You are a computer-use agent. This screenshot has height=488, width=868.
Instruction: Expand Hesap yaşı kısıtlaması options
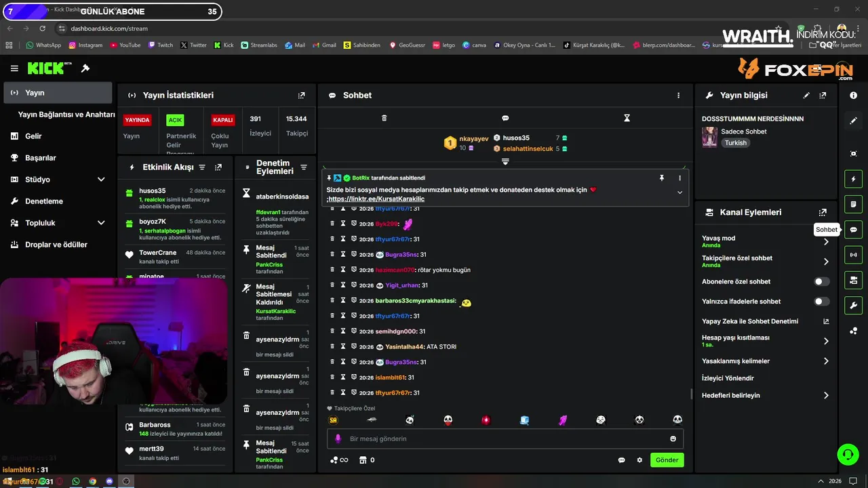tap(826, 341)
